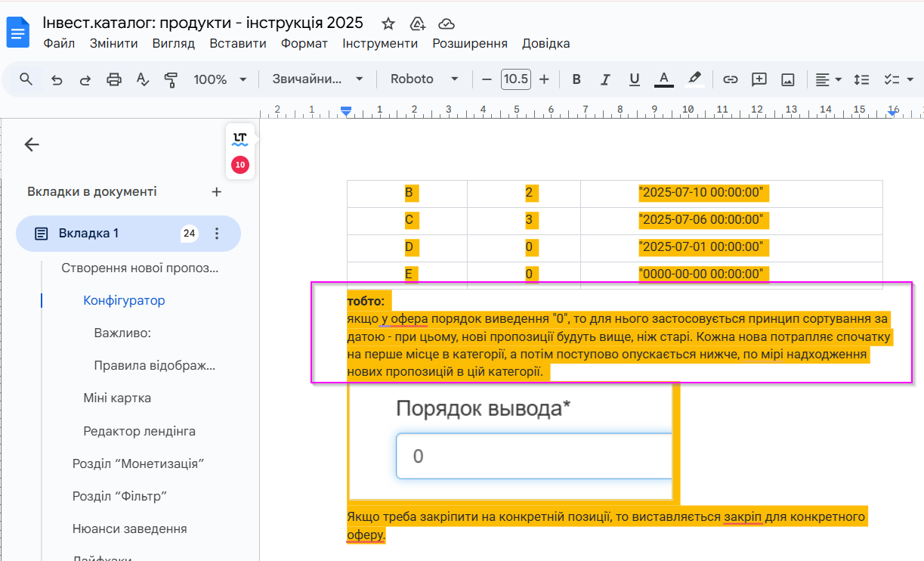Toggle italic formatting
The width and height of the screenshot is (924, 561).
[605, 79]
